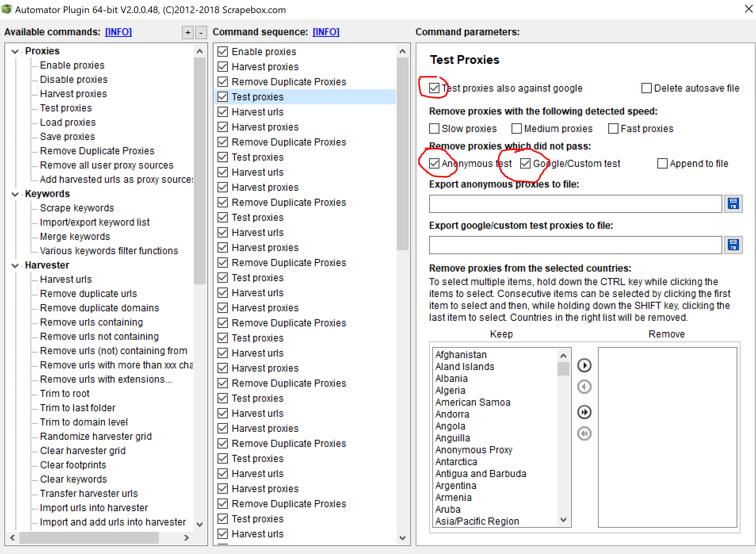Check the 'Slow proxies' checkbox

click(x=434, y=128)
